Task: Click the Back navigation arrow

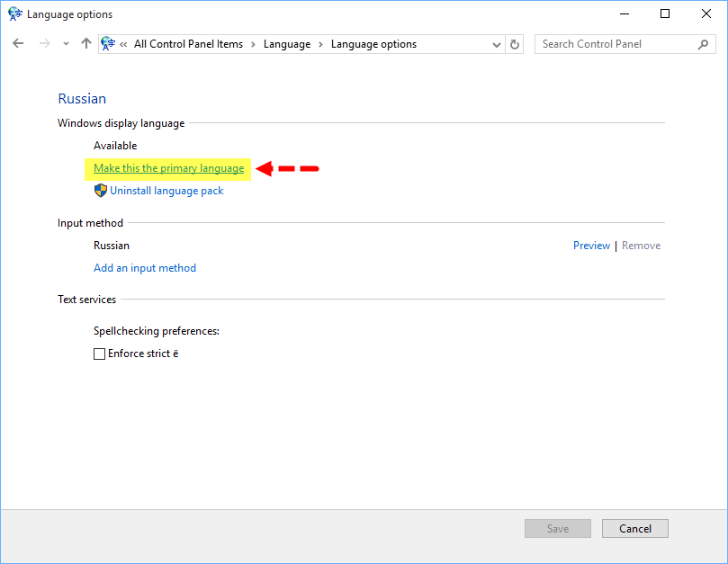Action: tap(18, 44)
